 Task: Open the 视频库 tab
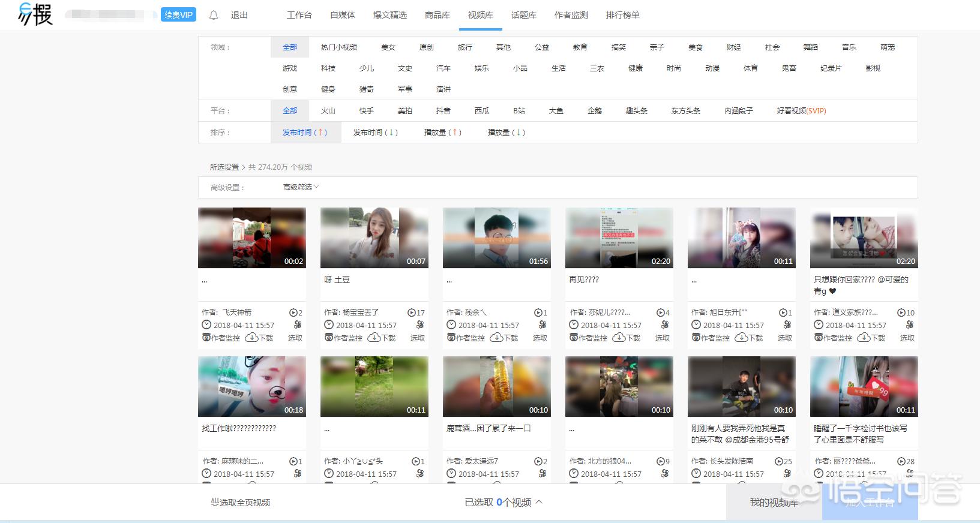coord(481,15)
